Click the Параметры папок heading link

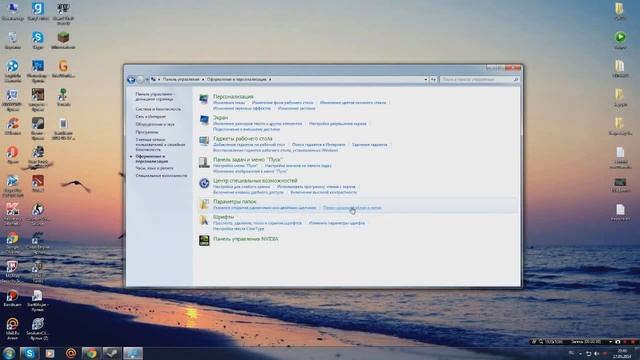pos(235,202)
